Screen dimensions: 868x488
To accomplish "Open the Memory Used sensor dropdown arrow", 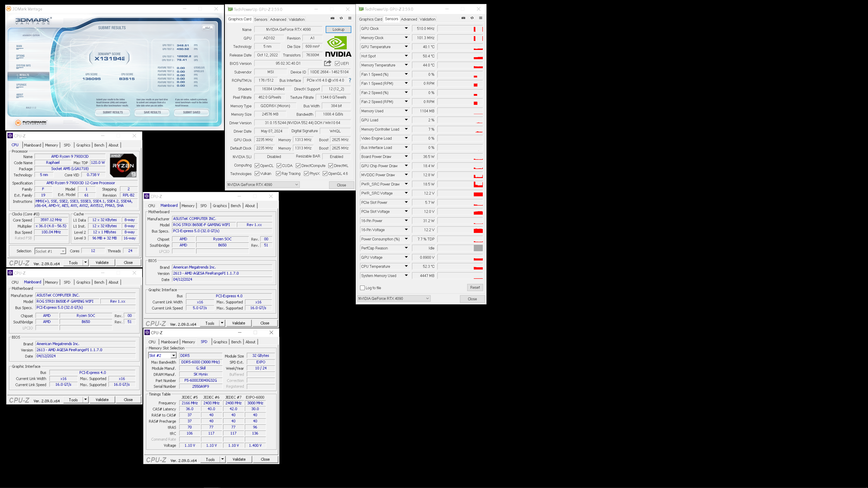I will pyautogui.click(x=406, y=111).
